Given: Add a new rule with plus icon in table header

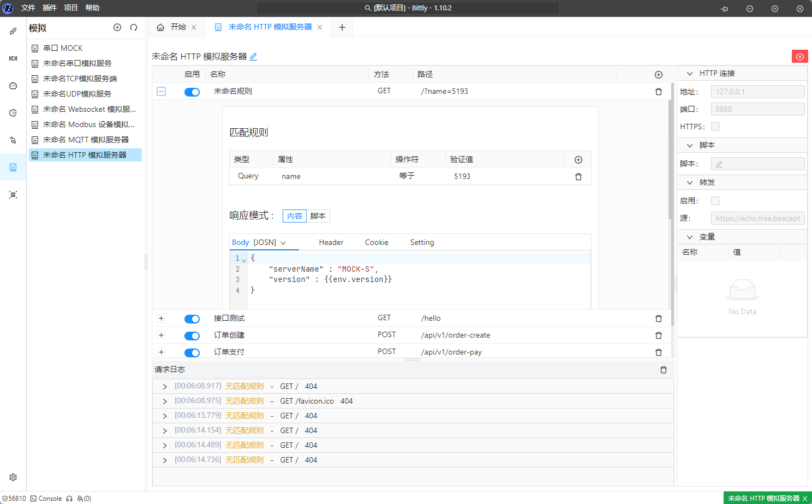Looking at the screenshot, I should [658, 75].
